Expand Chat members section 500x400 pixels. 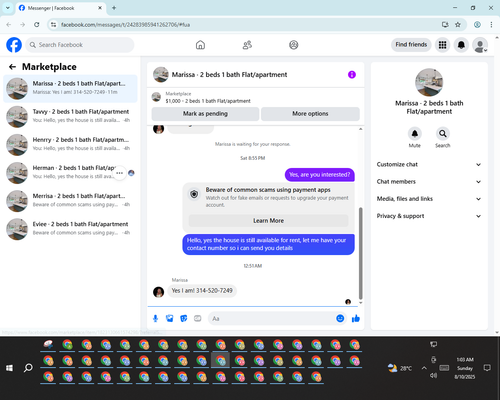click(x=429, y=182)
